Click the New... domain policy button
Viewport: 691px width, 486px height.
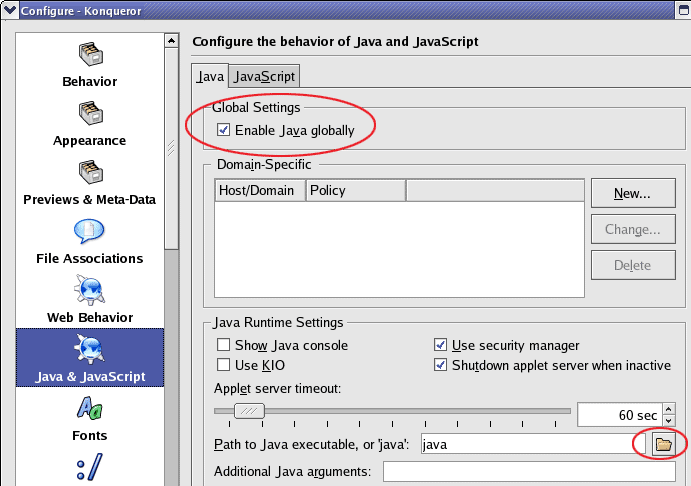pyautogui.click(x=632, y=193)
